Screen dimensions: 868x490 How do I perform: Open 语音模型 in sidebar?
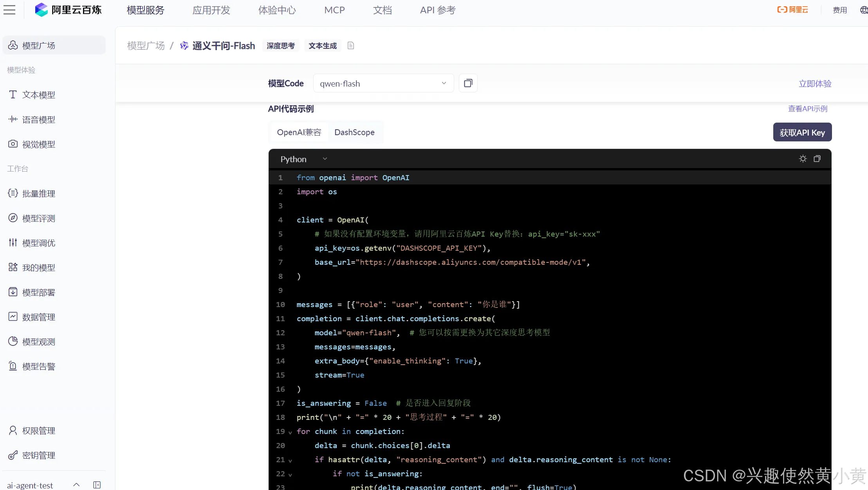click(x=54, y=119)
